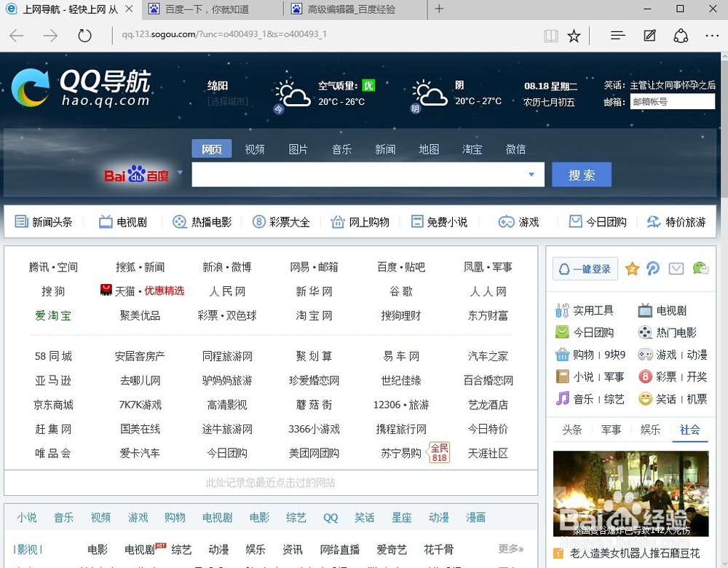The width and height of the screenshot is (728, 568).
Task: Open the 12306·旅游 link
Action: [401, 405]
